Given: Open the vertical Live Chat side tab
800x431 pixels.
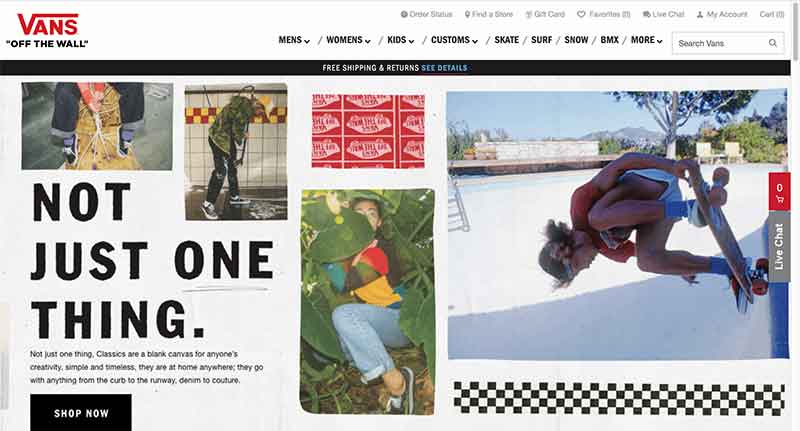Looking at the screenshot, I should (x=780, y=246).
